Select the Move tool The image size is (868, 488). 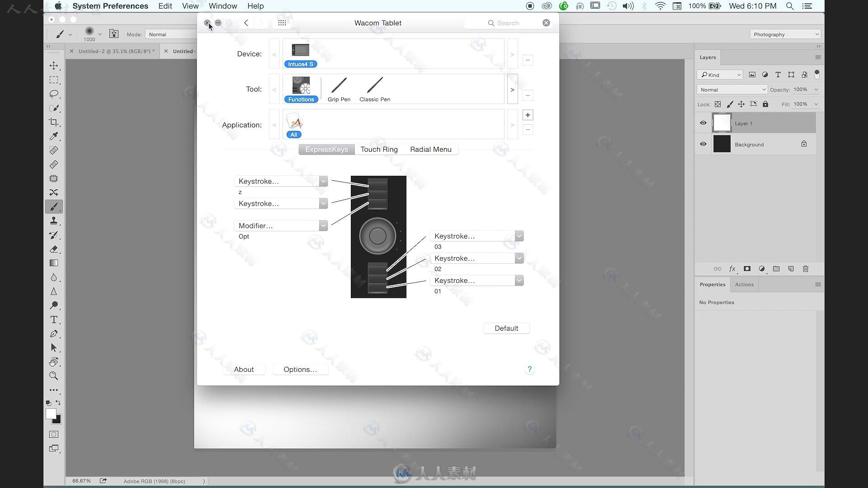tap(54, 66)
